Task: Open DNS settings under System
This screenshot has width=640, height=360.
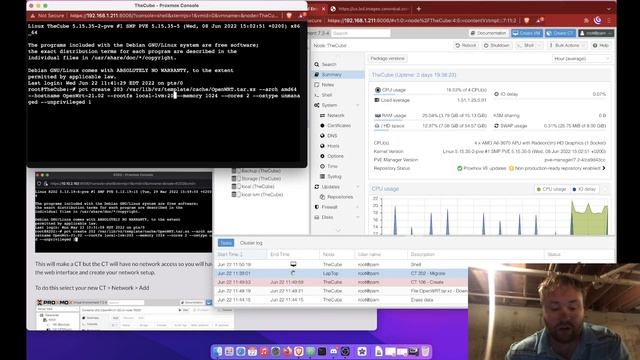Action: (332, 136)
